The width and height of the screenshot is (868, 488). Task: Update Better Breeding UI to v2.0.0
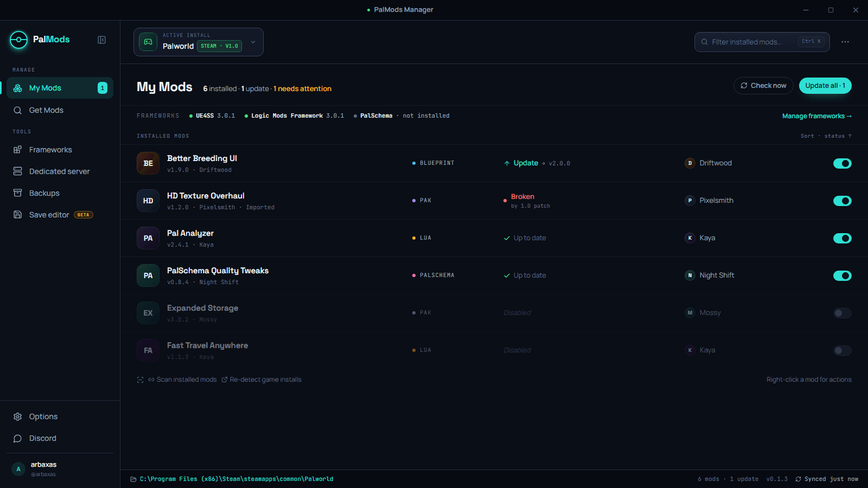coord(537,163)
